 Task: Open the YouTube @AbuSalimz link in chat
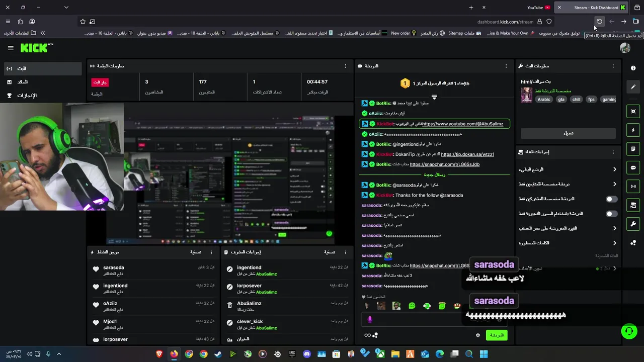pyautogui.click(x=462, y=124)
